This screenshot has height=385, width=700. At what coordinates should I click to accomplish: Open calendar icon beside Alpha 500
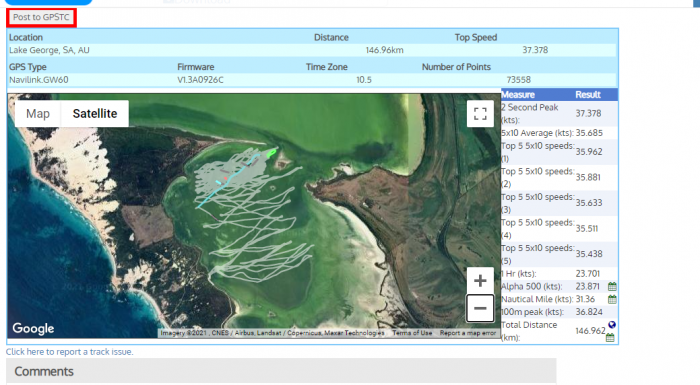(612, 287)
